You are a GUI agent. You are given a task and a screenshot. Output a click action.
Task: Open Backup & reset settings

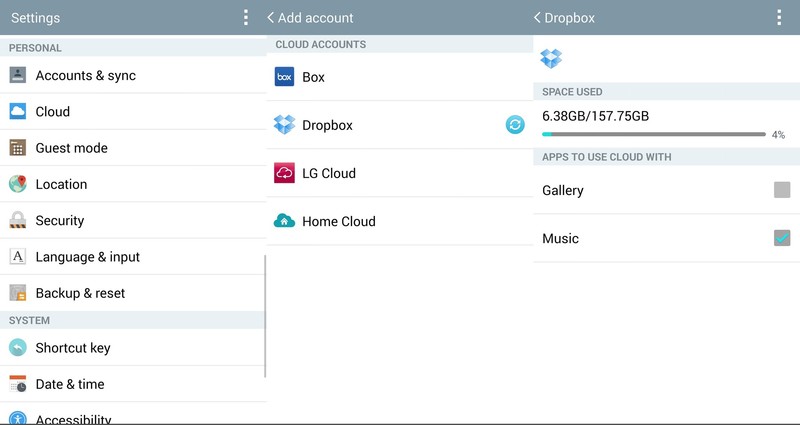[80, 293]
